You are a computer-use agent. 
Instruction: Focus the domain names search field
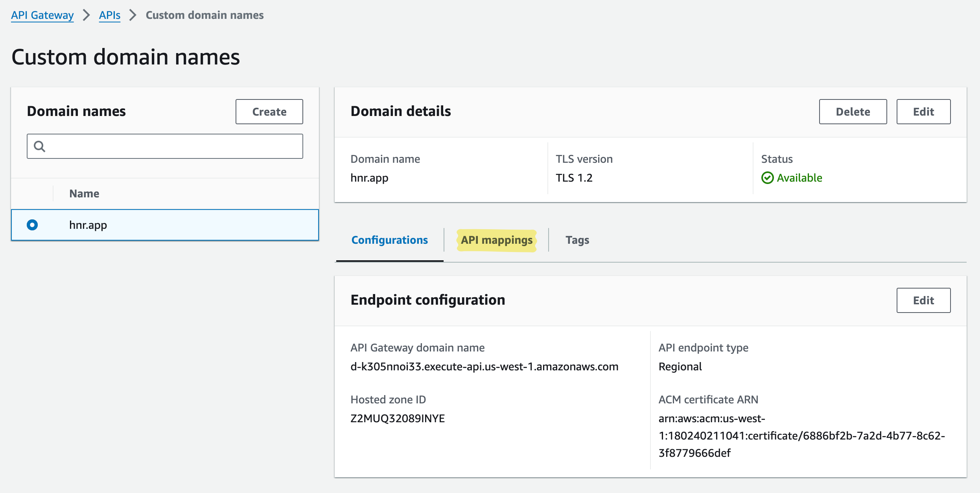(165, 146)
